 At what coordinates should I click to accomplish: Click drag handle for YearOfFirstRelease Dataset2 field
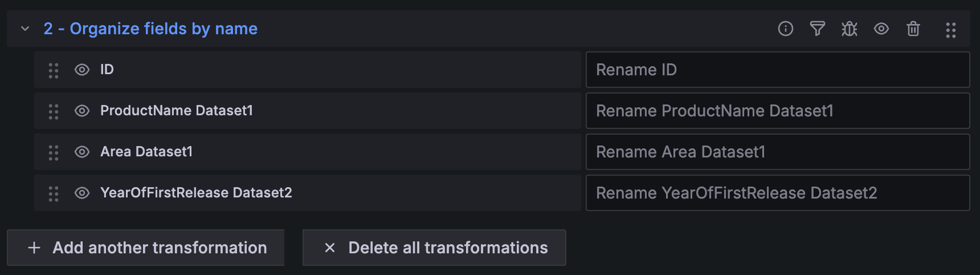(54, 193)
